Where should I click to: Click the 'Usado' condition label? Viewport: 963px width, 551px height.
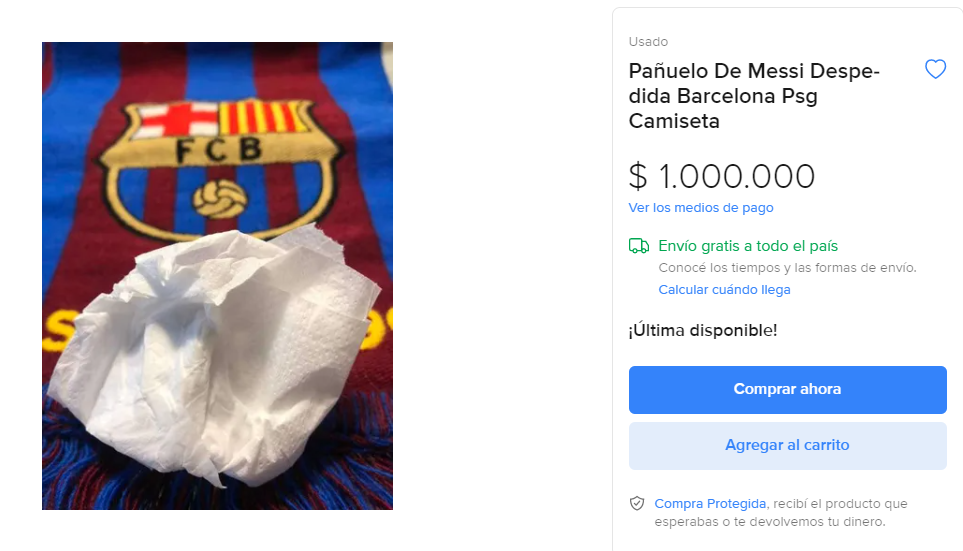(x=648, y=42)
